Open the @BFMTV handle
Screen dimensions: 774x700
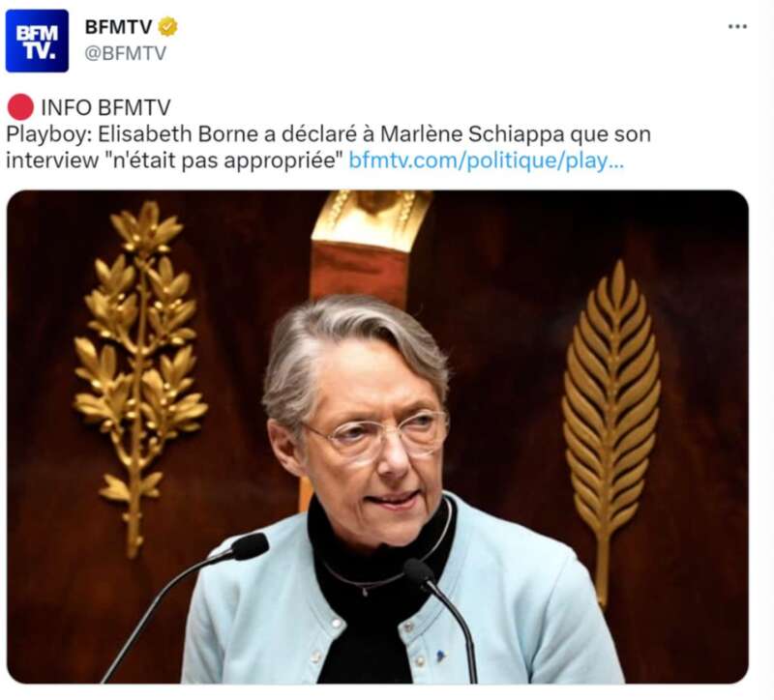126,53
